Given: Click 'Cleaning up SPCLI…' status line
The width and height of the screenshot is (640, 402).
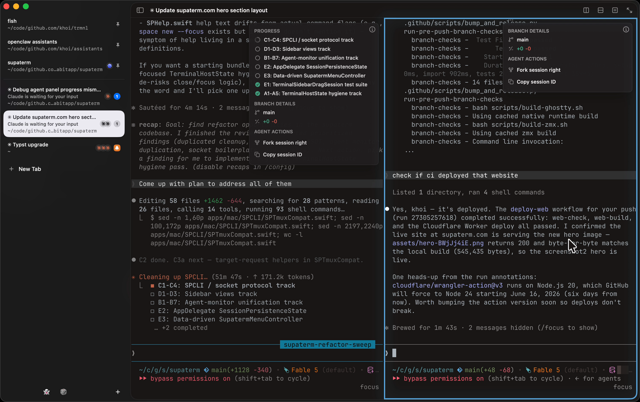Looking at the screenshot, I should [x=173, y=277].
